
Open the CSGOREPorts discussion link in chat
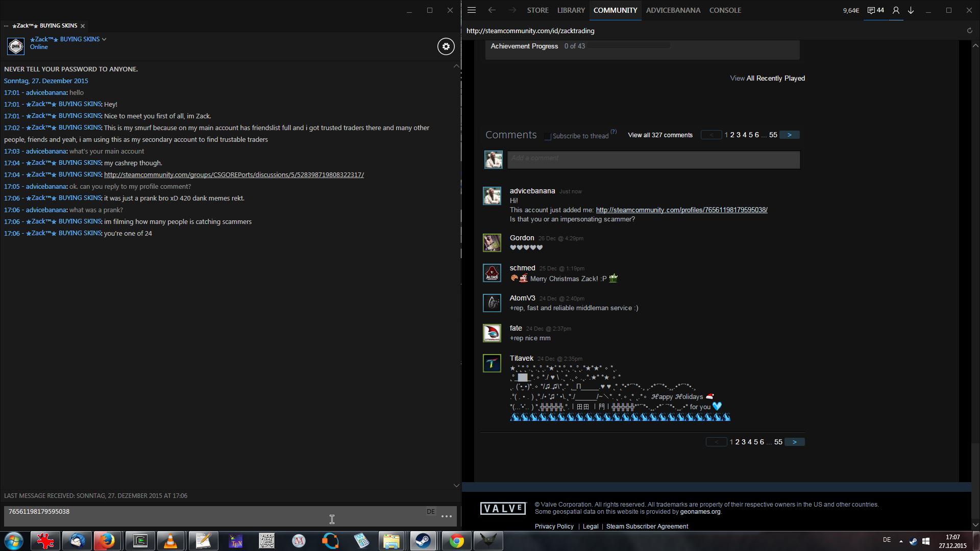click(x=234, y=175)
